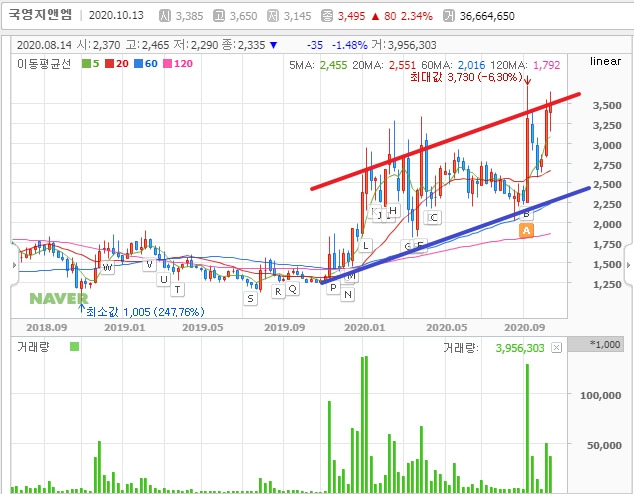This screenshot has height=494, width=634.
Task: Toggle the 20-day moving average swatch
Action: click(110, 63)
